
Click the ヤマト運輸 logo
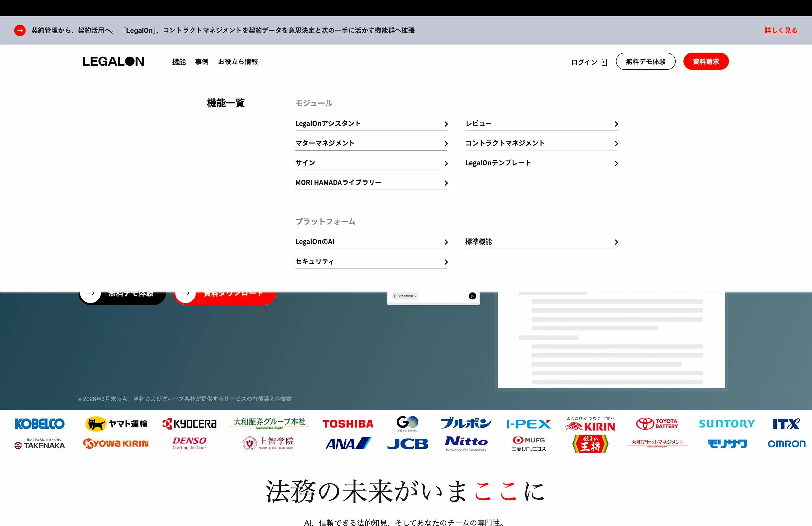(x=116, y=424)
